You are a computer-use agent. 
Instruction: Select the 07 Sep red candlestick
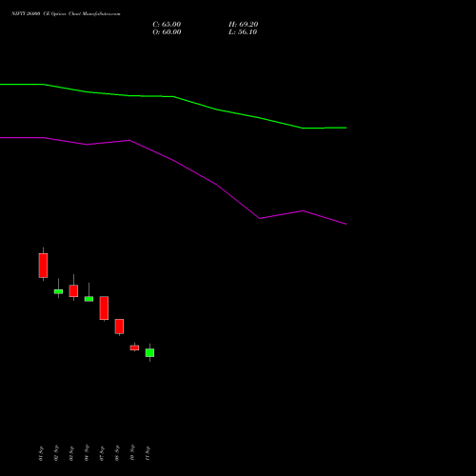click(x=104, y=307)
